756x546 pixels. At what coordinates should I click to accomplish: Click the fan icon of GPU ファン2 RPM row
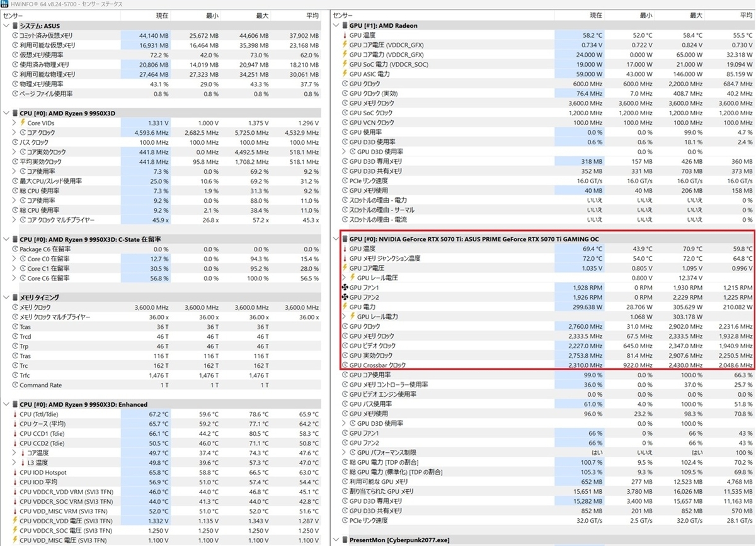(344, 297)
